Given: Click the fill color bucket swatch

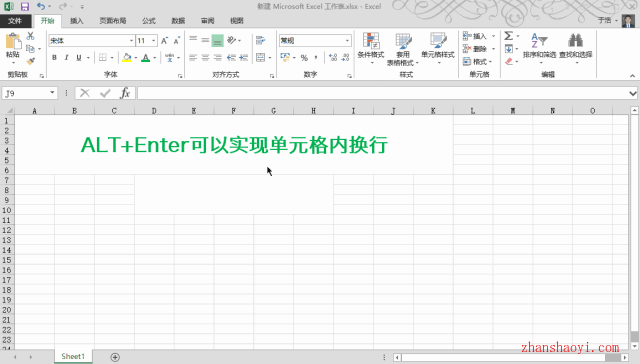Looking at the screenshot, I should point(127,58).
